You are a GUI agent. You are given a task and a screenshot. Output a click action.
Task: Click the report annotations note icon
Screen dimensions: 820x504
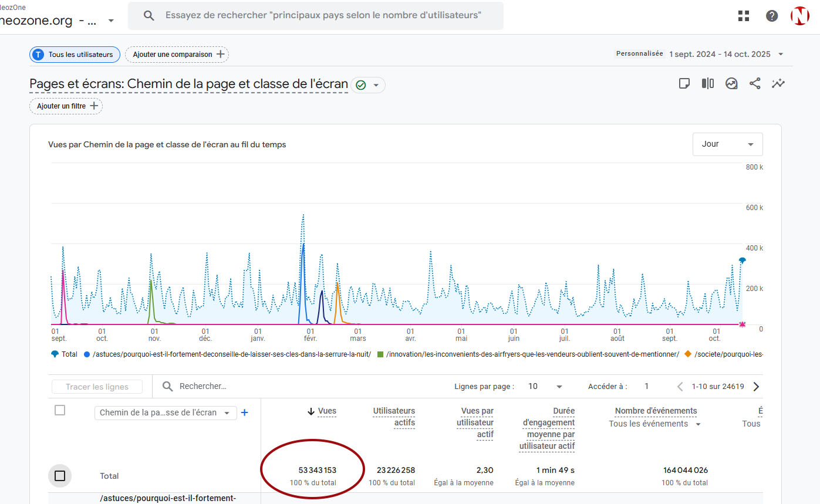[684, 83]
